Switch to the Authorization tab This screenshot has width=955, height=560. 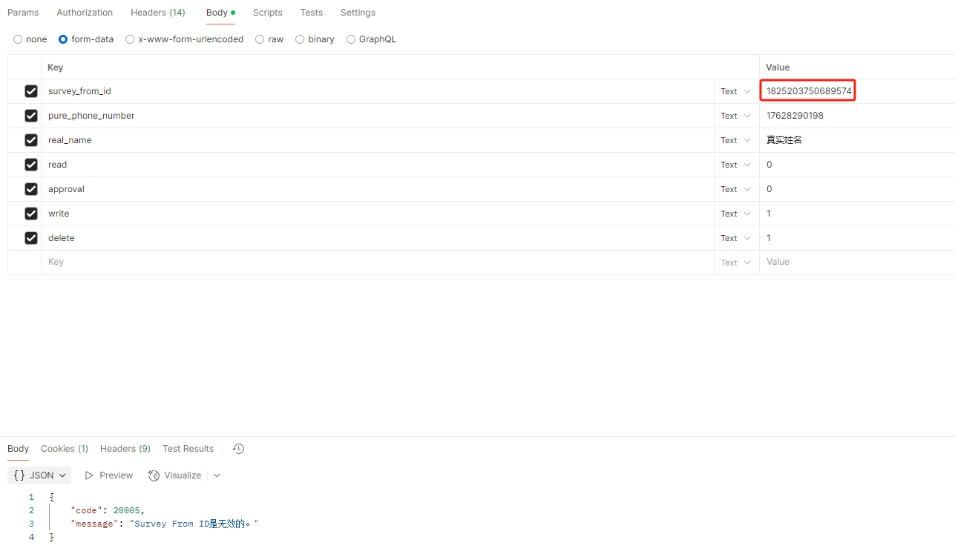pos(85,13)
